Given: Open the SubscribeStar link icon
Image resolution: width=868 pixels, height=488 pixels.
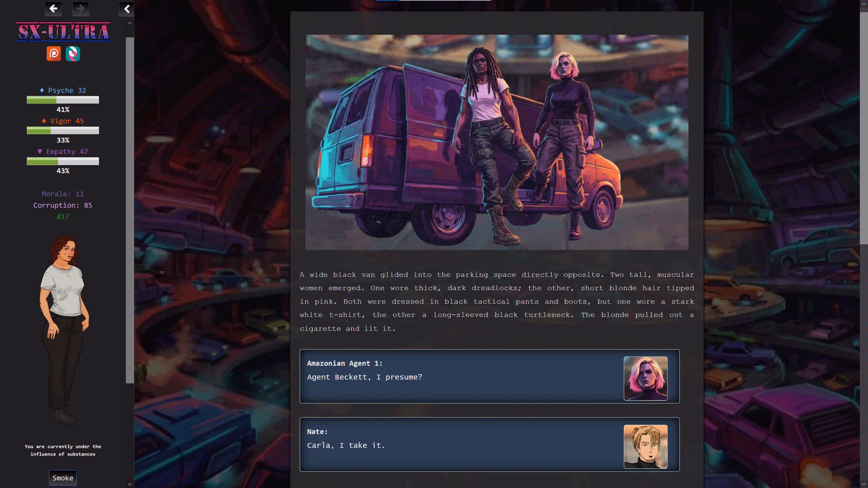Looking at the screenshot, I should pos(73,54).
